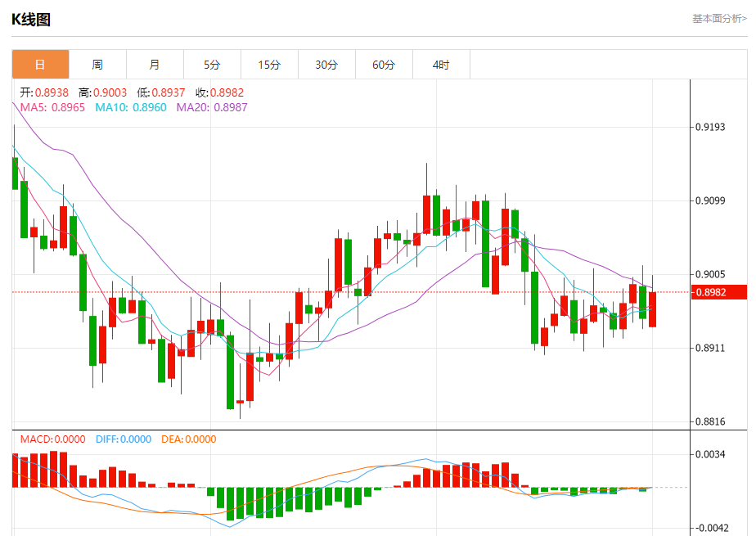Switch to the 月 monthly tab
This screenshot has width=756, height=536.
[x=155, y=64]
